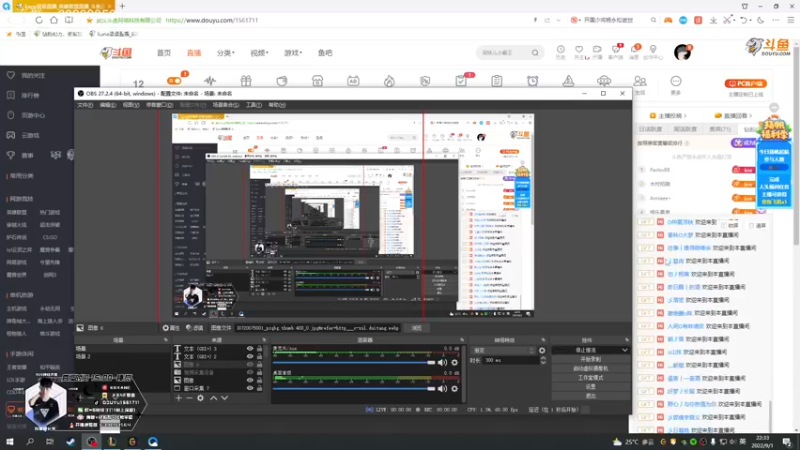Open OBS File menu (文件)
800x450 pixels.
85,105
